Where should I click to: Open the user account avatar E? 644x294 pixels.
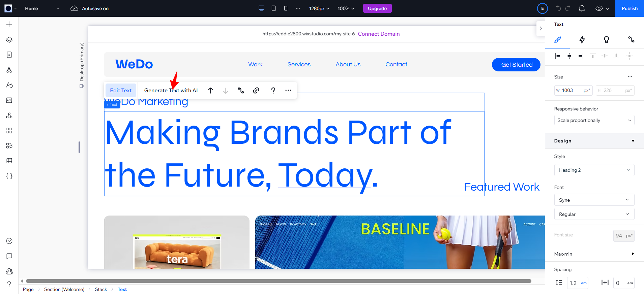tap(542, 8)
